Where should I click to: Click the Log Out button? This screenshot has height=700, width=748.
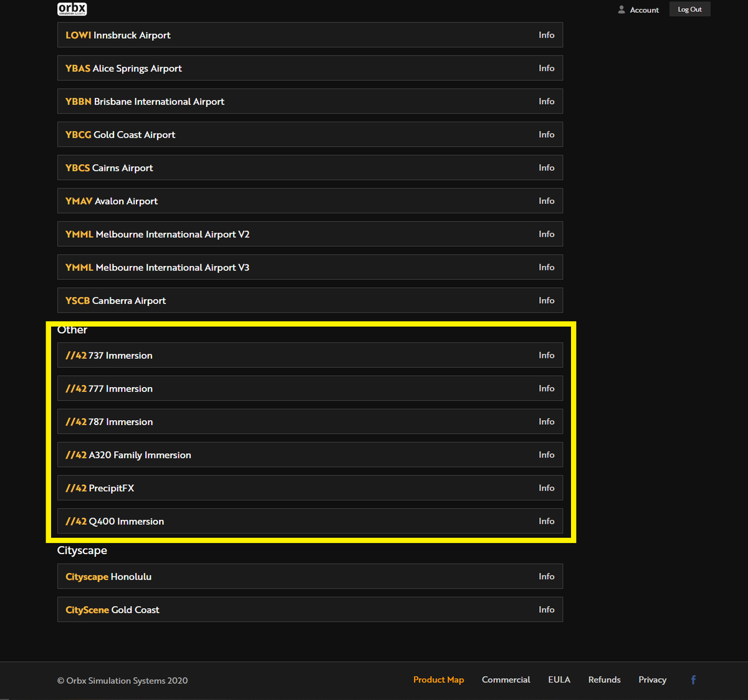click(690, 9)
